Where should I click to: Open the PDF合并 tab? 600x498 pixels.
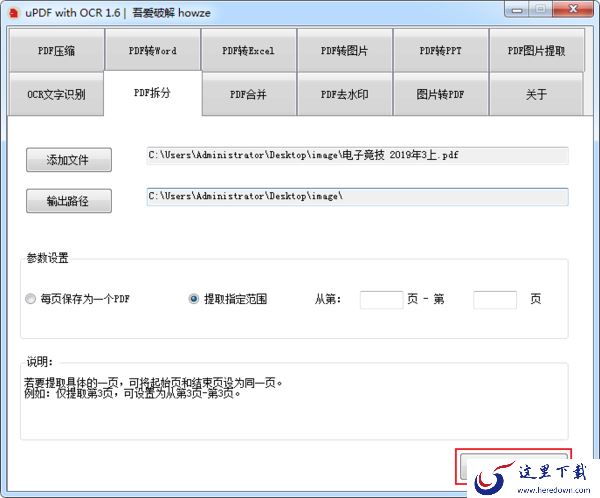pos(249,94)
